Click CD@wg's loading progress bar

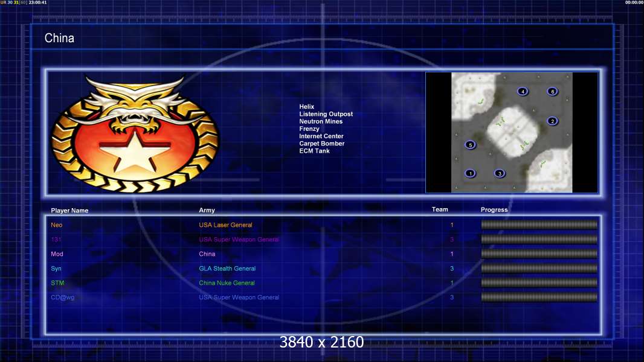click(x=539, y=297)
